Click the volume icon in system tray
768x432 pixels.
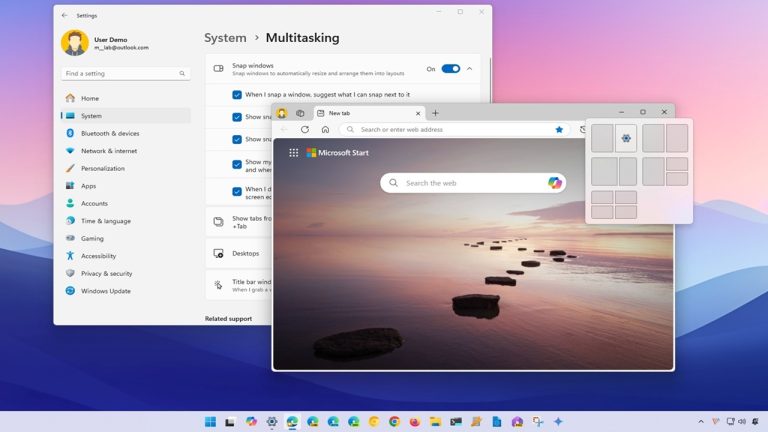point(742,421)
